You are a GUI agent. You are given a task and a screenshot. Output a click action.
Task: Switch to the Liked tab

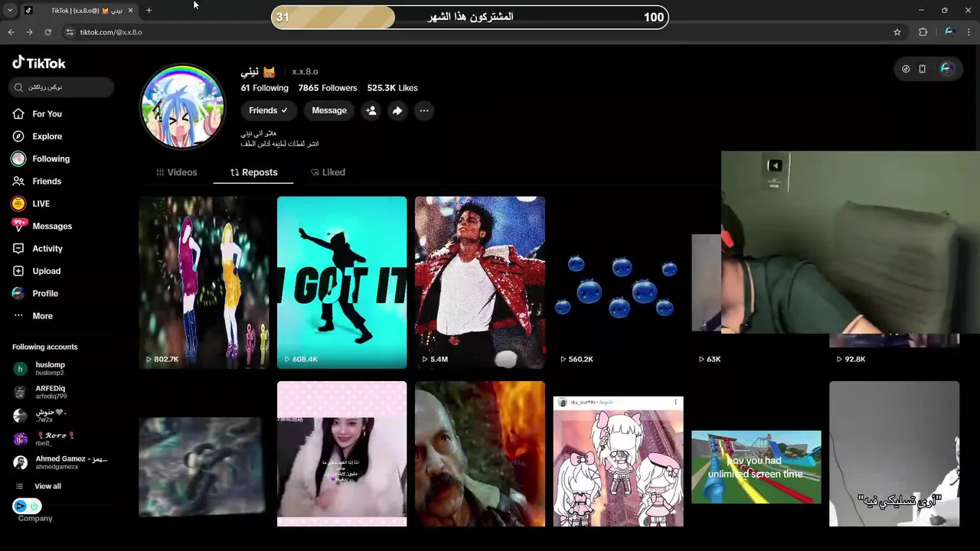pyautogui.click(x=328, y=172)
